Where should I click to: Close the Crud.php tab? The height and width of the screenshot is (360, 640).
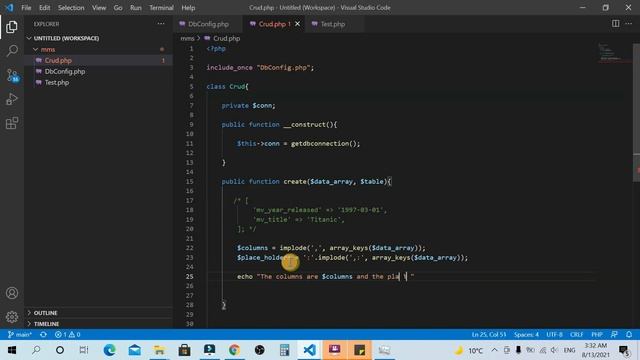click(298, 24)
